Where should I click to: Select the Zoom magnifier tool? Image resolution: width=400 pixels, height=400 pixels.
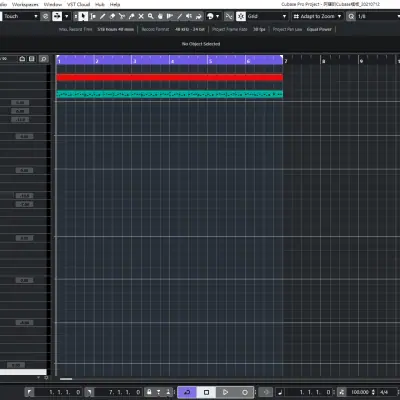tap(151, 16)
